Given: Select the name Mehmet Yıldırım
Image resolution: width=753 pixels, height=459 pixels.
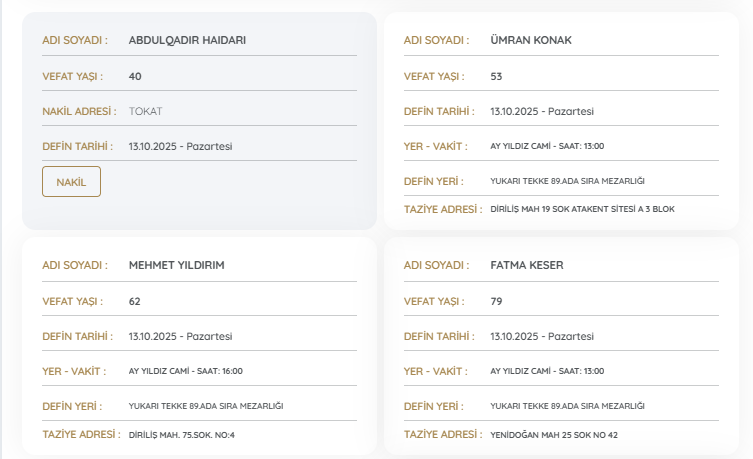Looking at the screenshot, I should 176,266.
